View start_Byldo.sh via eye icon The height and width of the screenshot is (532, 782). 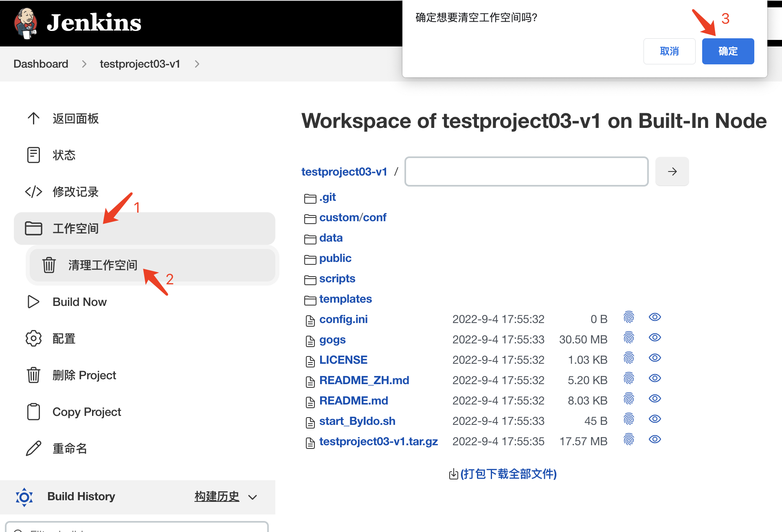[x=655, y=419]
